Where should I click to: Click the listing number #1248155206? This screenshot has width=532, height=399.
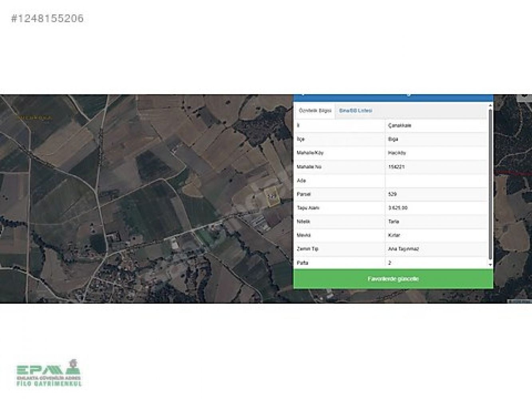pyautogui.click(x=47, y=18)
